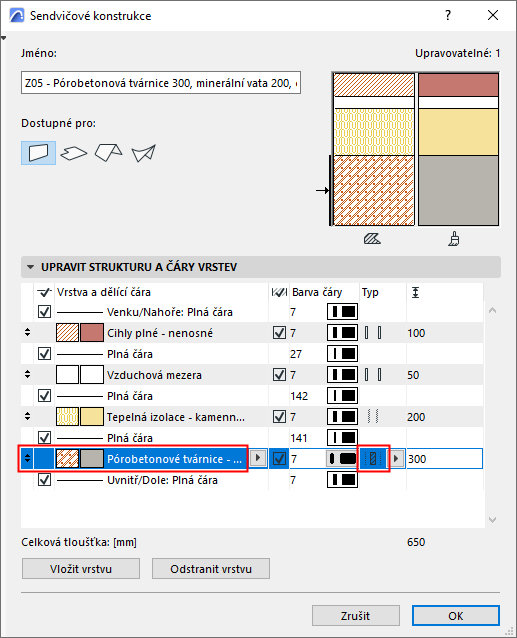
Task: Click the layer list scroll down arrow
Action: [493, 520]
